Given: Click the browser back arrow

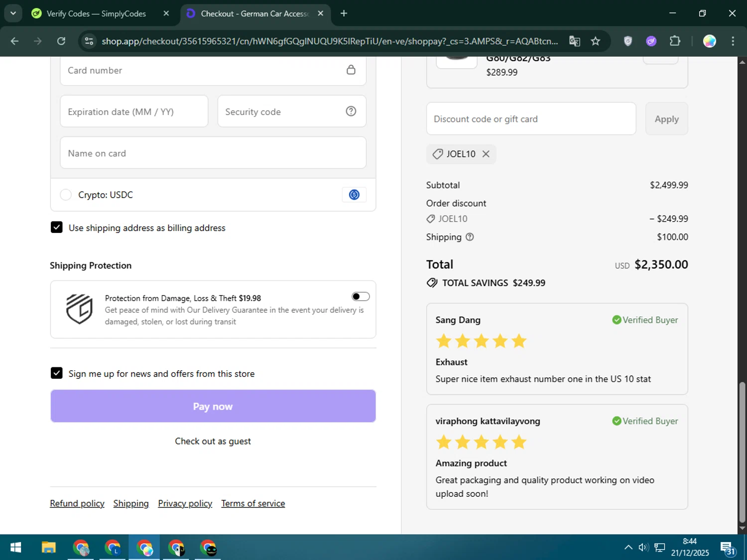Looking at the screenshot, I should (x=14, y=41).
